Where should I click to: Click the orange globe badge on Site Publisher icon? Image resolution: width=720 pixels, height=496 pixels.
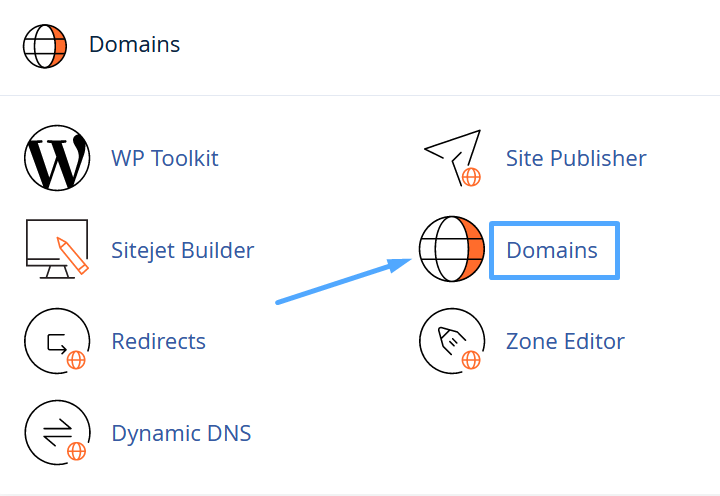471,177
